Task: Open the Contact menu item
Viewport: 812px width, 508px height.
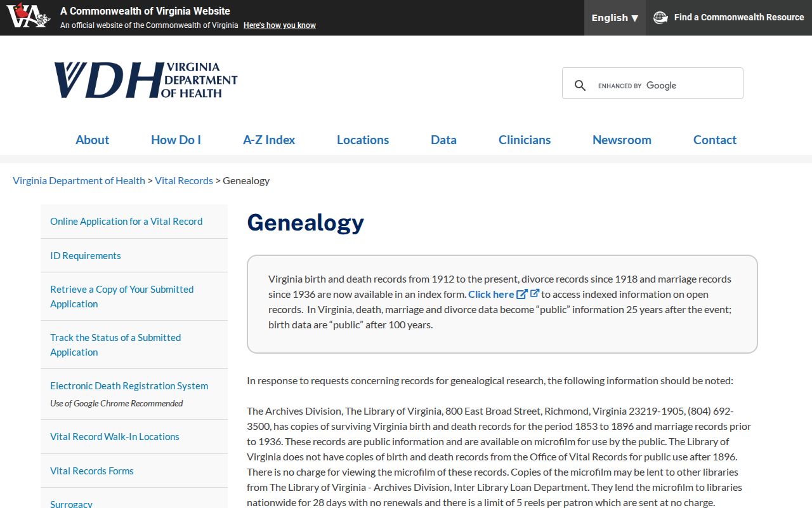Action: [715, 140]
